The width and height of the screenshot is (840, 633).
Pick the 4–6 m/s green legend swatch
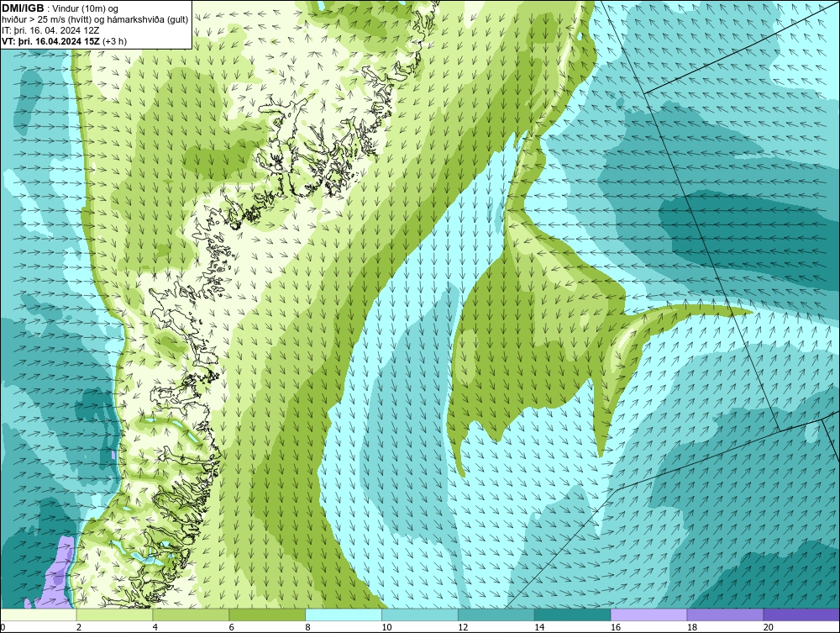click(x=191, y=615)
